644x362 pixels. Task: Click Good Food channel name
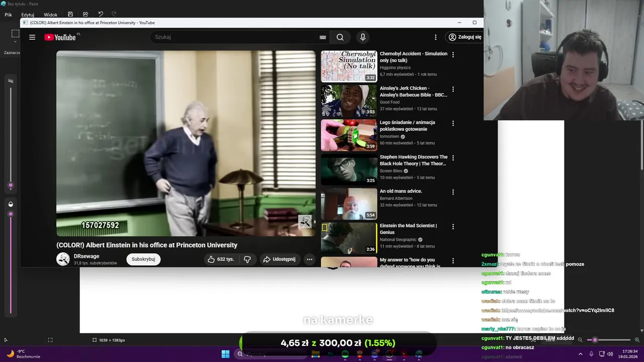point(389,102)
